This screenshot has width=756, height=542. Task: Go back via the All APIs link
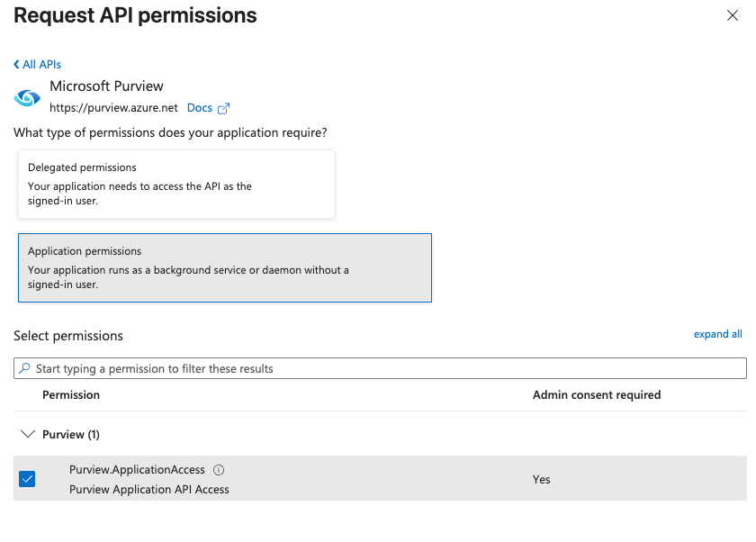(x=41, y=65)
